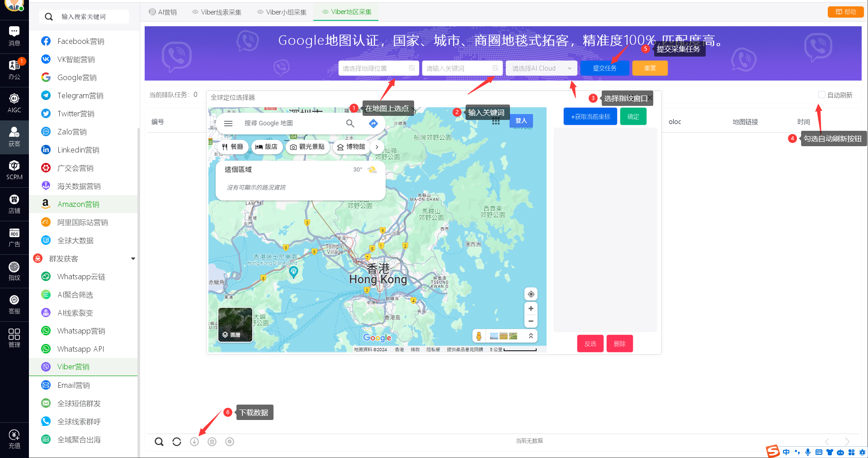Click the Google Maps directions icon

click(x=373, y=123)
